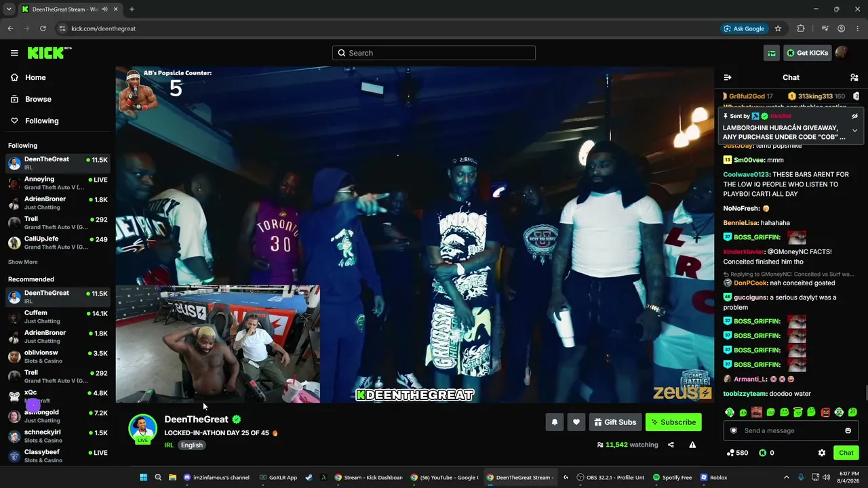
Task: Click Ask Google button
Action: click(744, 28)
